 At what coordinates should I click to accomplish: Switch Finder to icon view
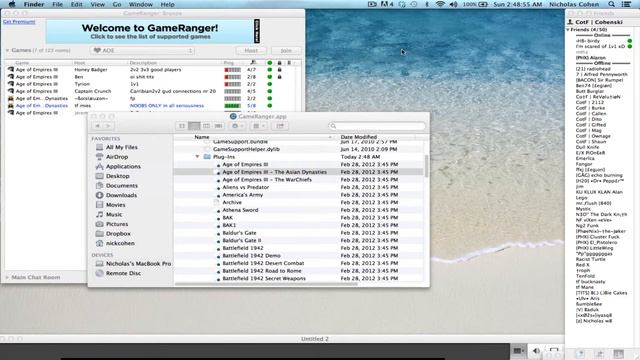coord(182,126)
